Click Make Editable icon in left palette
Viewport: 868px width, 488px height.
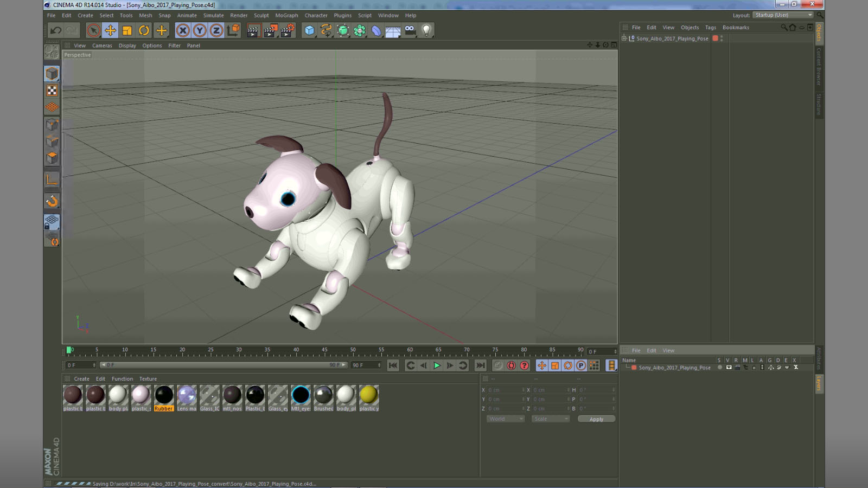(x=52, y=52)
